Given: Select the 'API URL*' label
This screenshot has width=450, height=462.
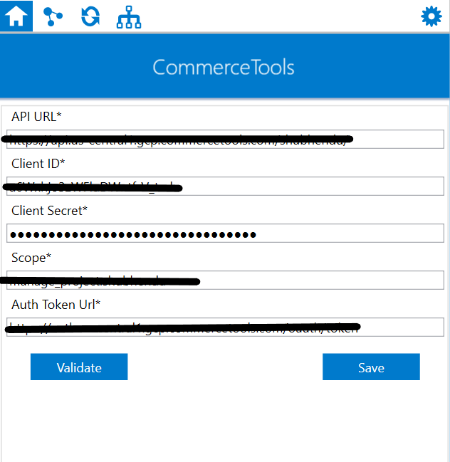Looking at the screenshot, I should 36,117.
